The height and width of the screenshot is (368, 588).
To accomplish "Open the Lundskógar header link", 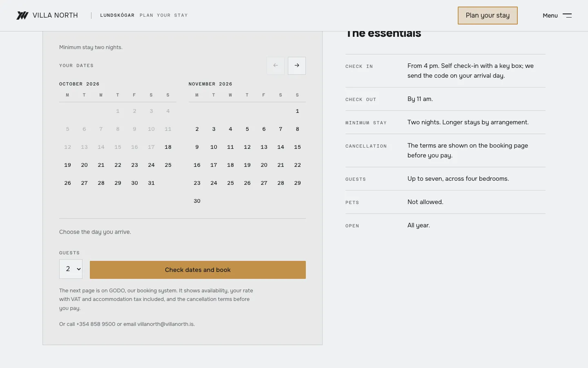I will 117,16.
